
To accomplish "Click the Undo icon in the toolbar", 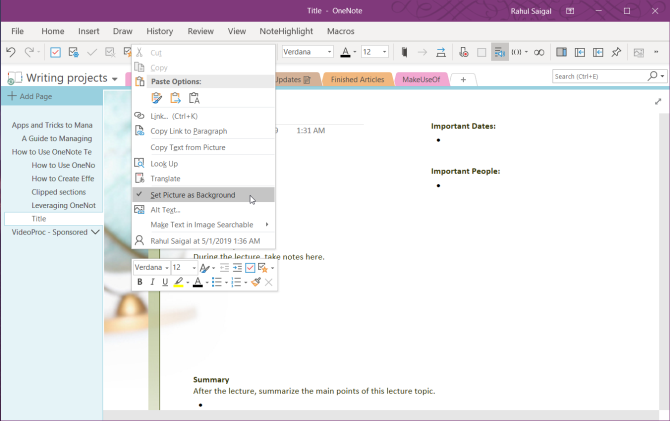I will pyautogui.click(x=11, y=52).
